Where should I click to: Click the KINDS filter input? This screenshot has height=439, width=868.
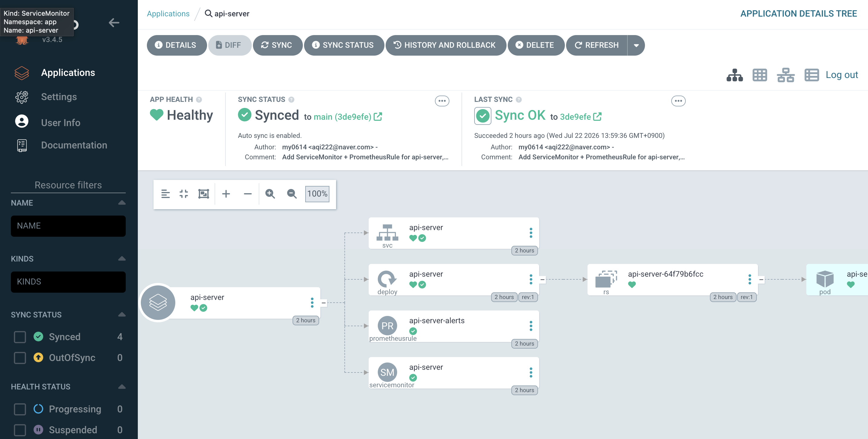click(68, 282)
